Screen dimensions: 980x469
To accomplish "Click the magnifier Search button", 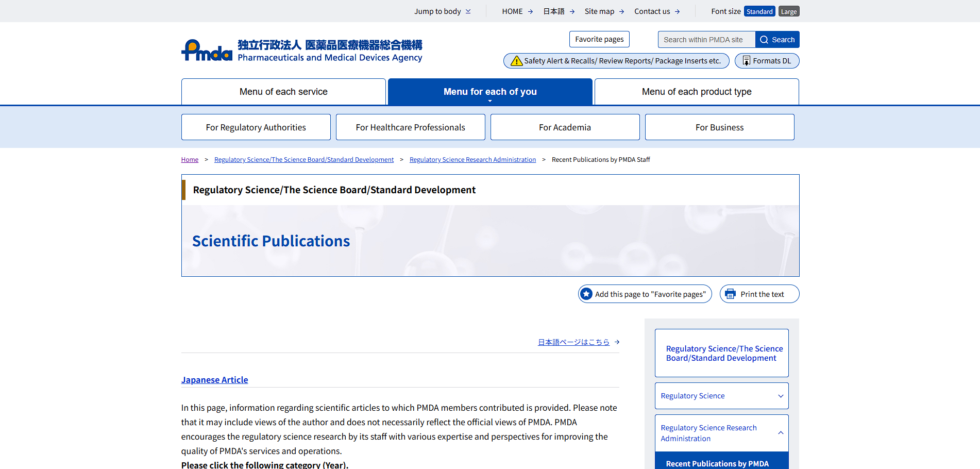I will pyautogui.click(x=777, y=40).
